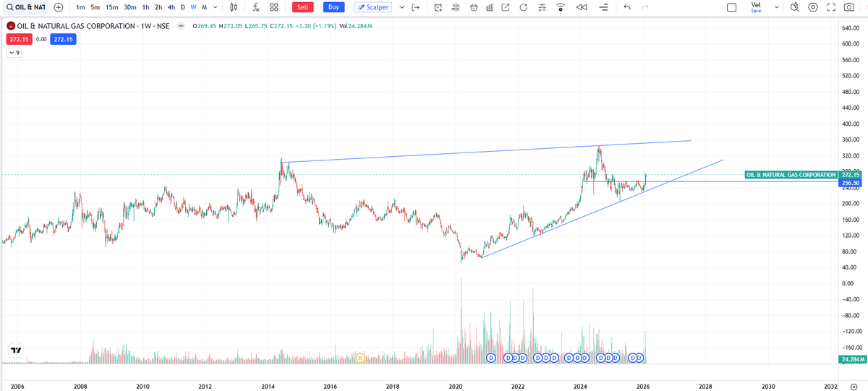Click the open-in-new-window arrow icon

click(505, 7)
